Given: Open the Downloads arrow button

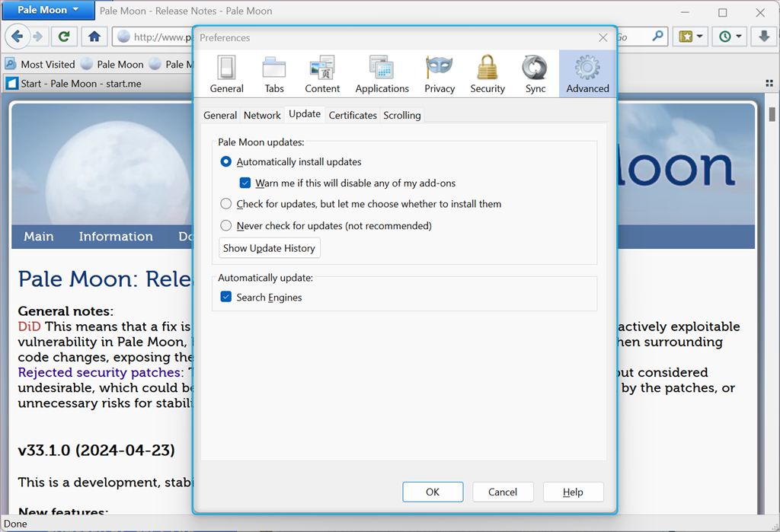Looking at the screenshot, I should 764,37.
